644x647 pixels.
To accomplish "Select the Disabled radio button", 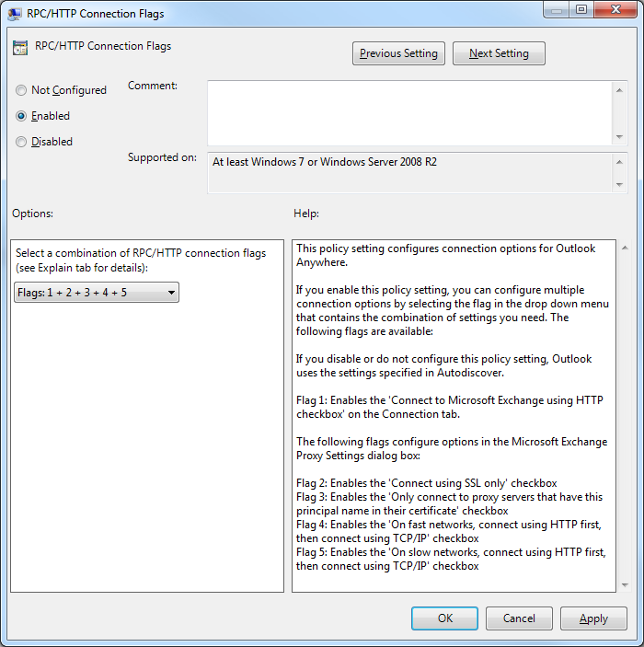I will (21, 142).
